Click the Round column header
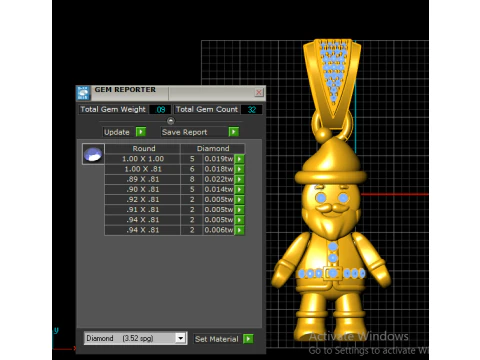Image resolution: width=480 pixels, height=360 pixels. coord(144,149)
